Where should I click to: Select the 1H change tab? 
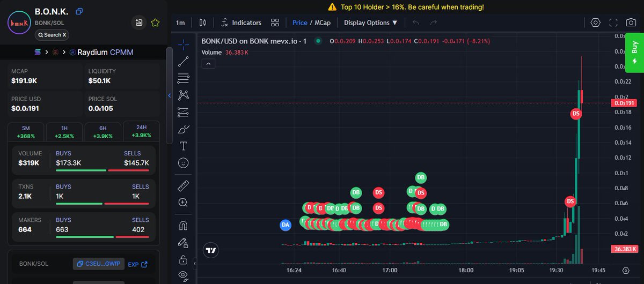(64, 132)
